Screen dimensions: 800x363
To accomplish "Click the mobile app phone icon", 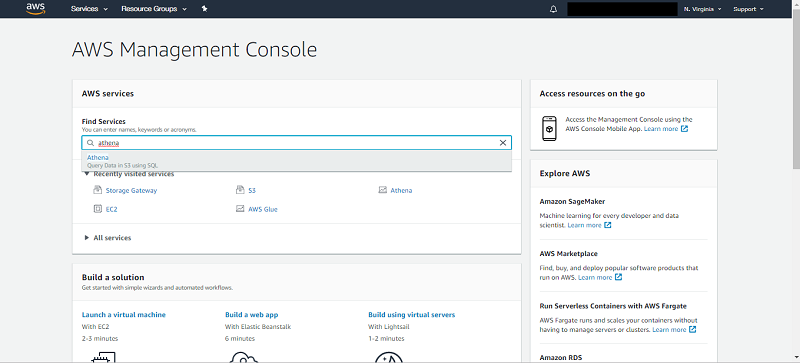I will click(x=549, y=128).
